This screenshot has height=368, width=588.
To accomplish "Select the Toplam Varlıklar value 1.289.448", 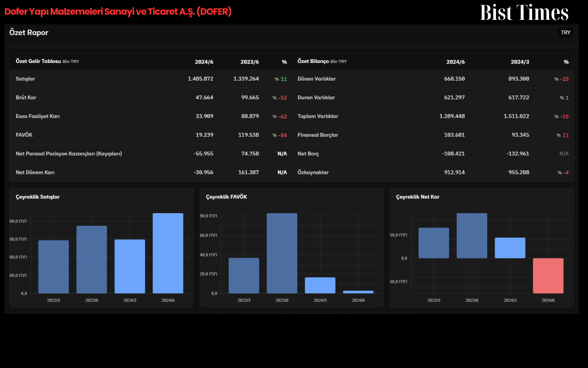I will pyautogui.click(x=452, y=116).
